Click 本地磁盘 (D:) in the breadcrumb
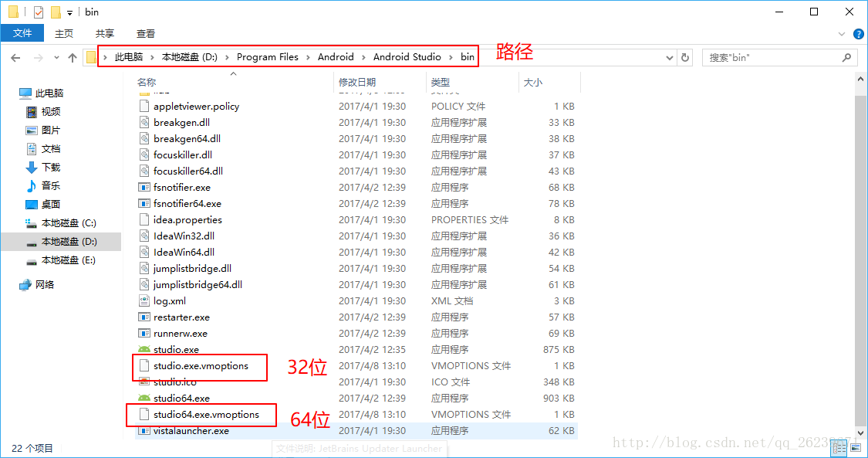 [x=189, y=57]
